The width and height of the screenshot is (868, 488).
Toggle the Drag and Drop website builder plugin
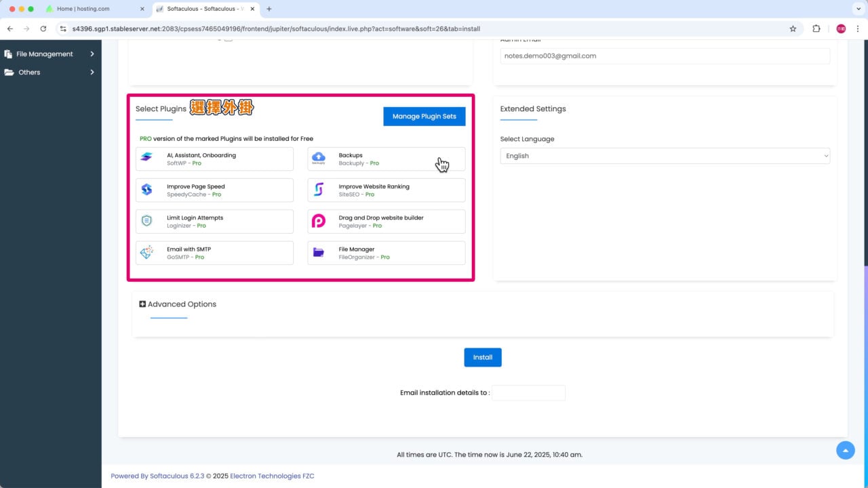(387, 222)
